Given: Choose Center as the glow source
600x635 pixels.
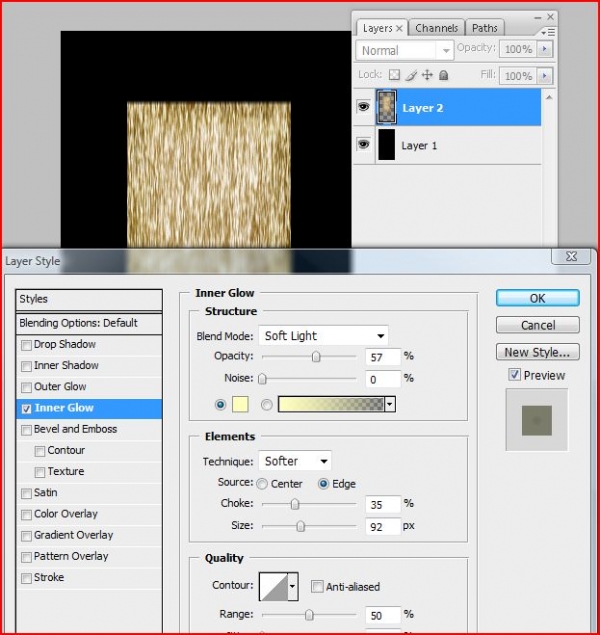Looking at the screenshot, I should pos(262,484).
